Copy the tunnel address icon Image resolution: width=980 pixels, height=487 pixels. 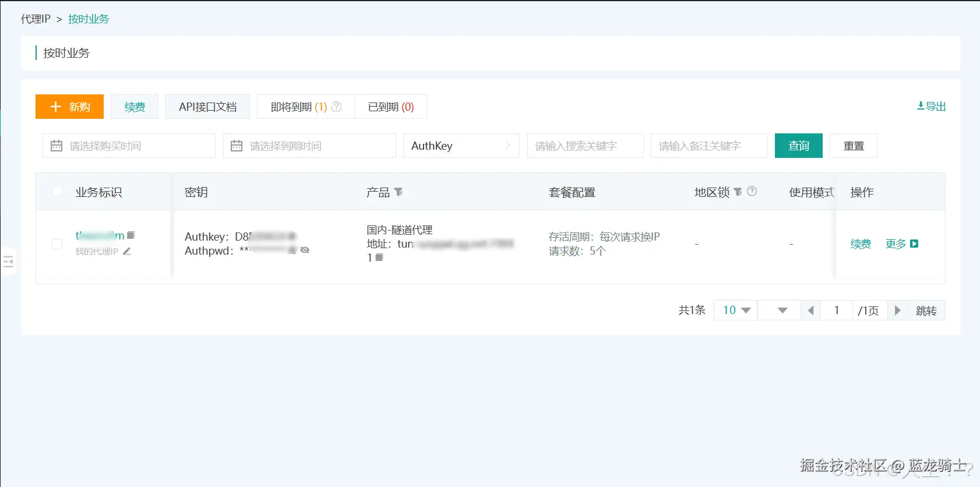[379, 257]
